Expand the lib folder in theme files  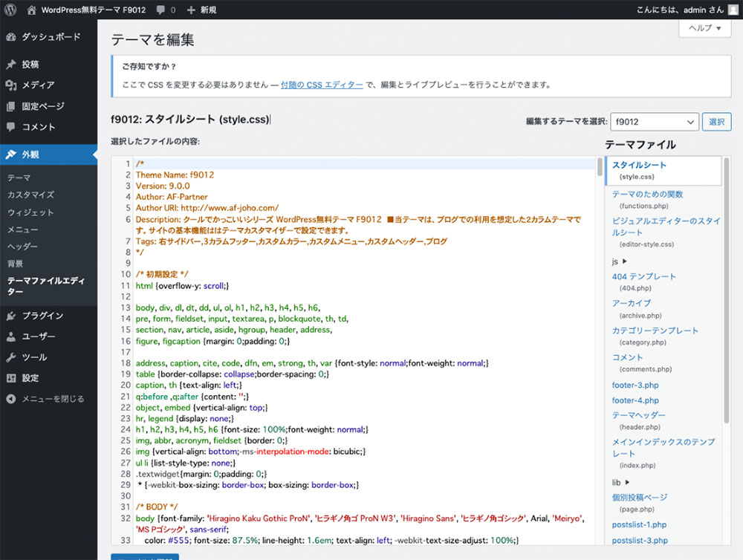620,482
